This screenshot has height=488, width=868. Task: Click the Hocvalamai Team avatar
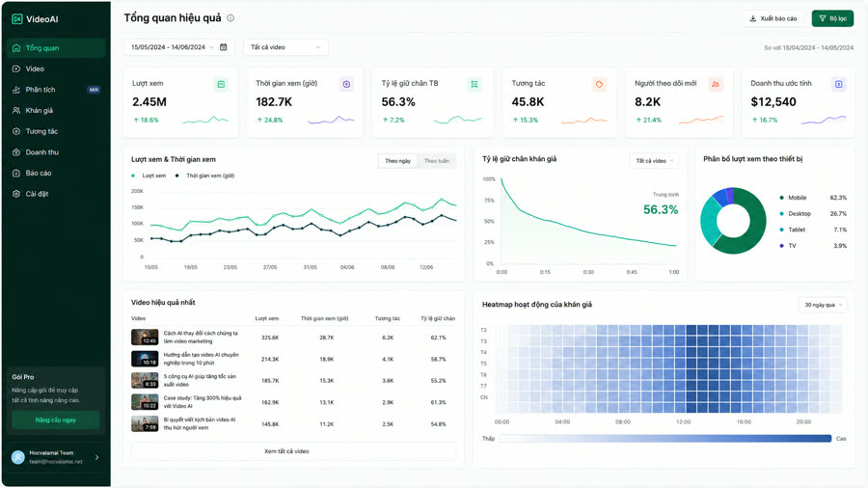click(18, 457)
